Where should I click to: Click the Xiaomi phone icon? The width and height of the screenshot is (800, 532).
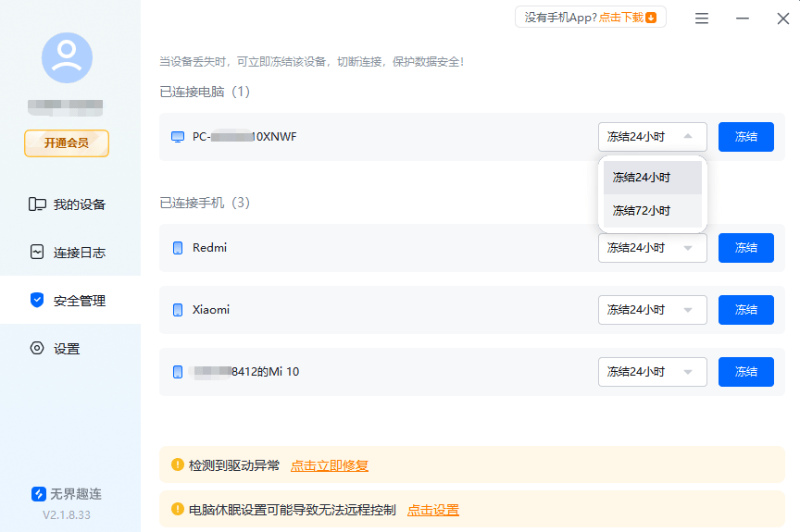pyautogui.click(x=178, y=310)
